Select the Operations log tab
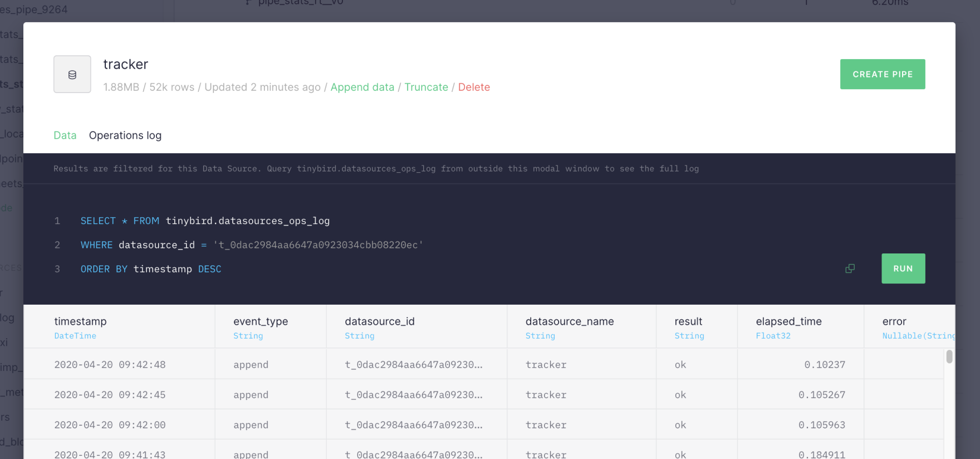This screenshot has width=980, height=459. 125,135
